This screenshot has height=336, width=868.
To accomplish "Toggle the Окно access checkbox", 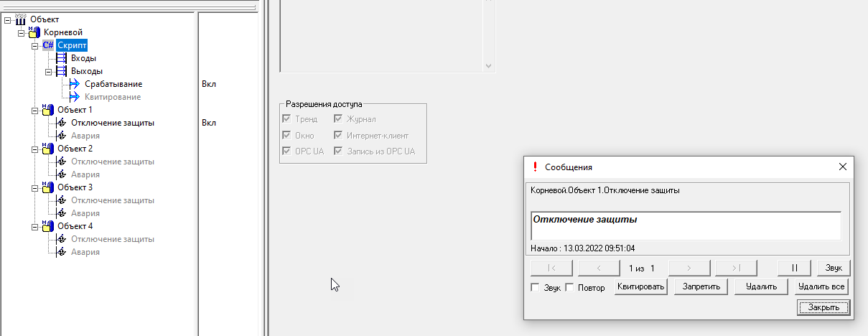I will tap(288, 135).
